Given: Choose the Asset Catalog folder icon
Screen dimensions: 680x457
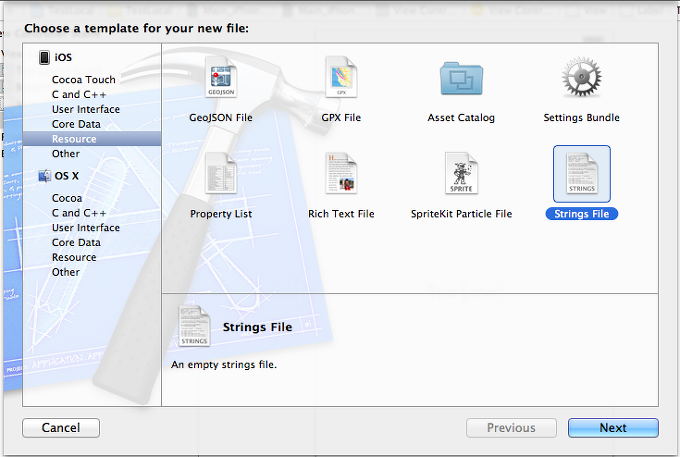Looking at the screenshot, I should coord(461,78).
